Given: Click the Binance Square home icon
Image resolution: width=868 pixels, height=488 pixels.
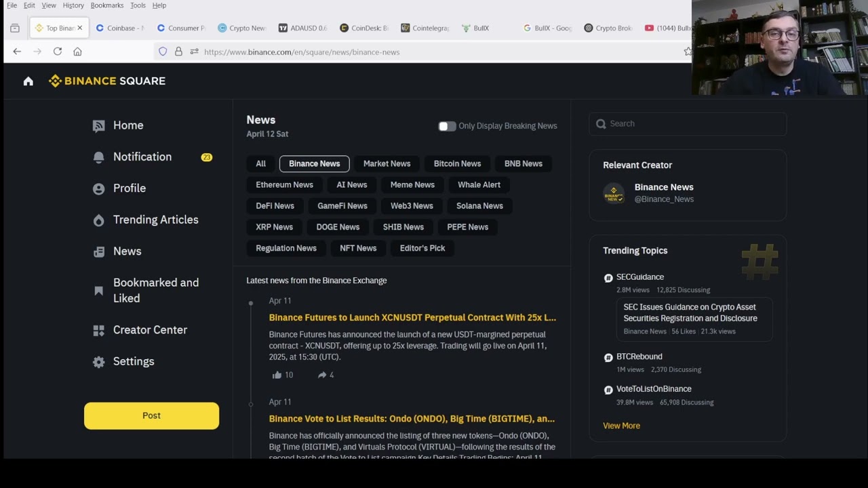Looking at the screenshot, I should [28, 81].
